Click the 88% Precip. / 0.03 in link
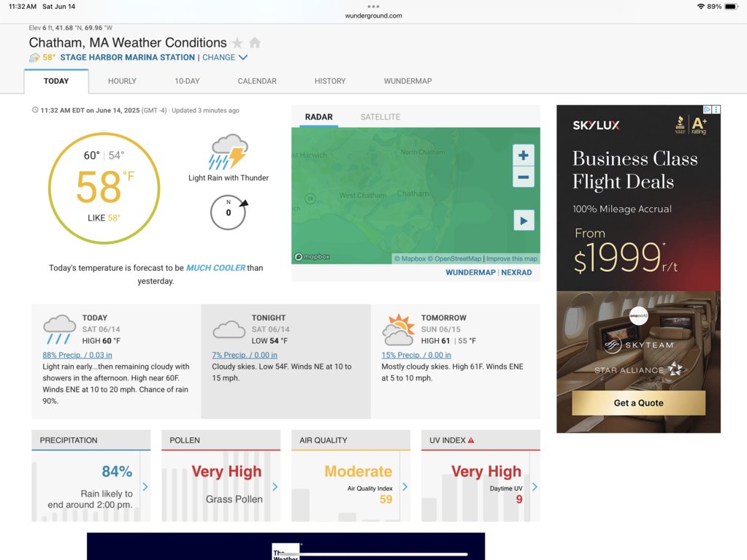747x560 pixels. tap(77, 356)
